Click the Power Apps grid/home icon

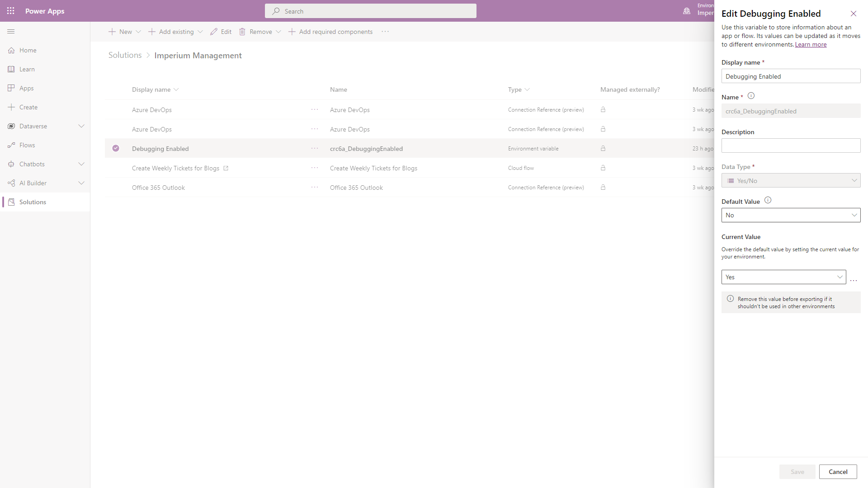10,11
